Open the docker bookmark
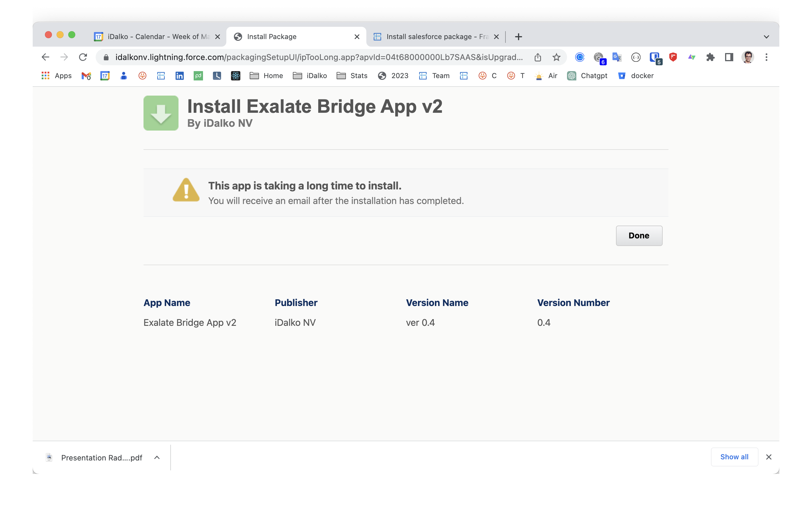812x517 pixels. click(635, 76)
